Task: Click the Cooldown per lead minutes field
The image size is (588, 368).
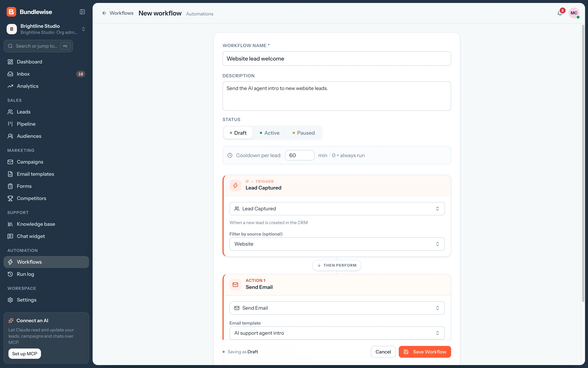Action: click(x=300, y=155)
